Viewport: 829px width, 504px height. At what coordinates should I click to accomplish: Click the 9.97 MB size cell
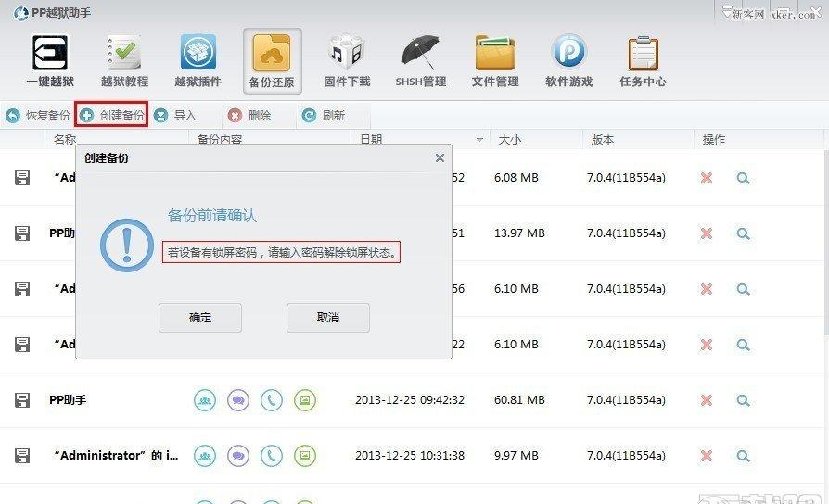516,456
